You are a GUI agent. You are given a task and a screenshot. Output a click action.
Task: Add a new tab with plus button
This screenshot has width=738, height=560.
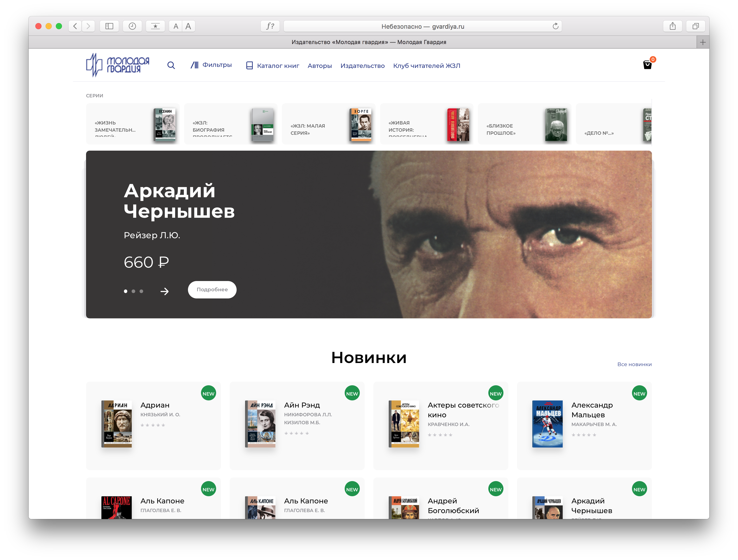703,42
